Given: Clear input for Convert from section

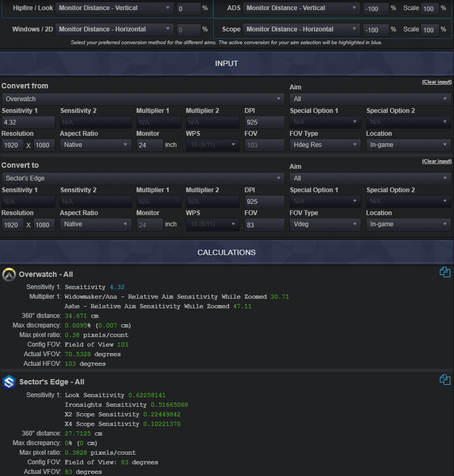Looking at the screenshot, I should (436, 82).
